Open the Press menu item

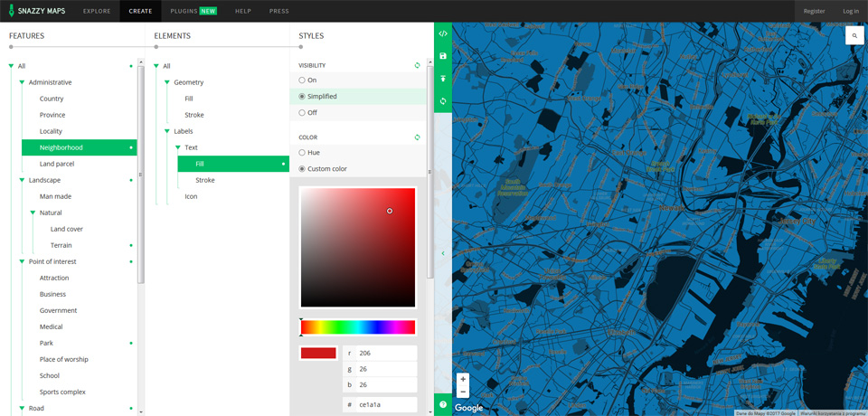pyautogui.click(x=278, y=11)
